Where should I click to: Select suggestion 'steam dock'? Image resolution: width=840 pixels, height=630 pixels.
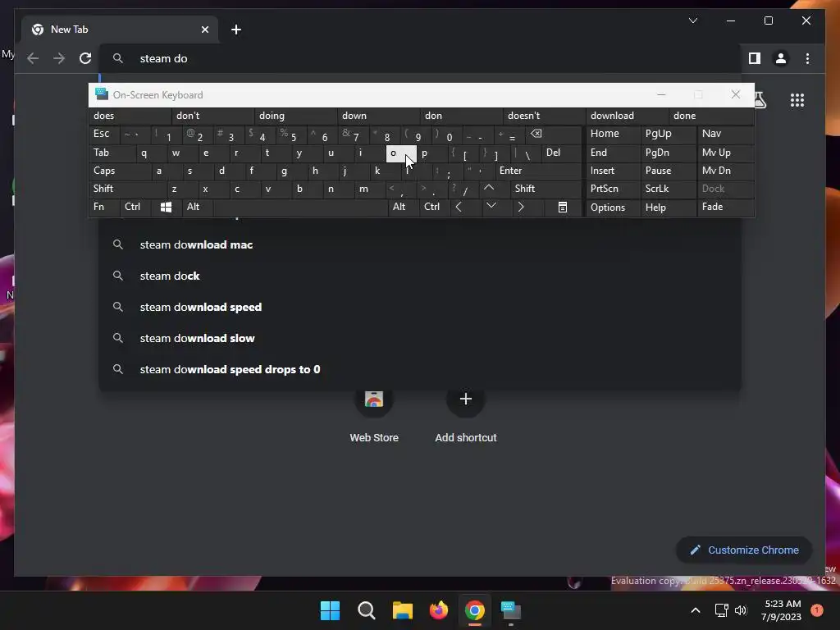tap(420, 276)
